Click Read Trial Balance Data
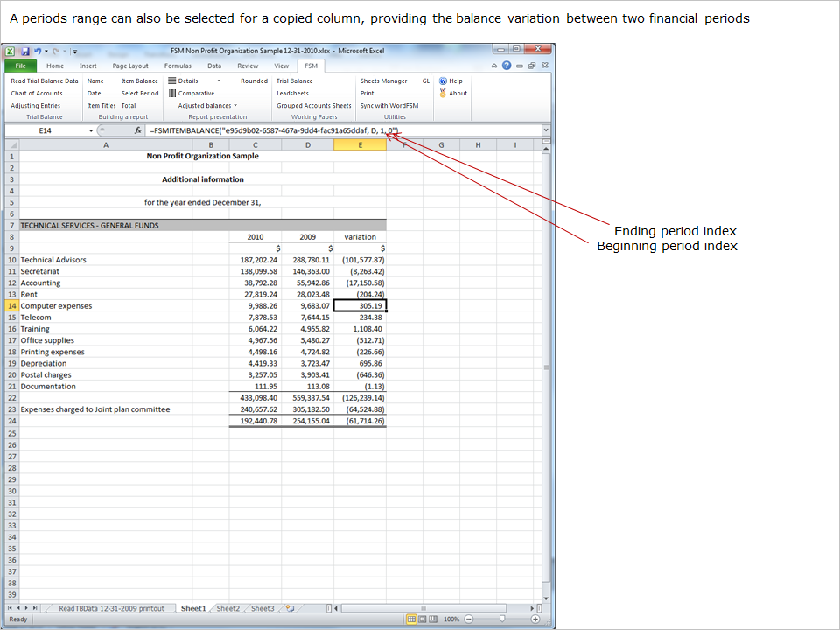840x630 pixels. click(45, 80)
